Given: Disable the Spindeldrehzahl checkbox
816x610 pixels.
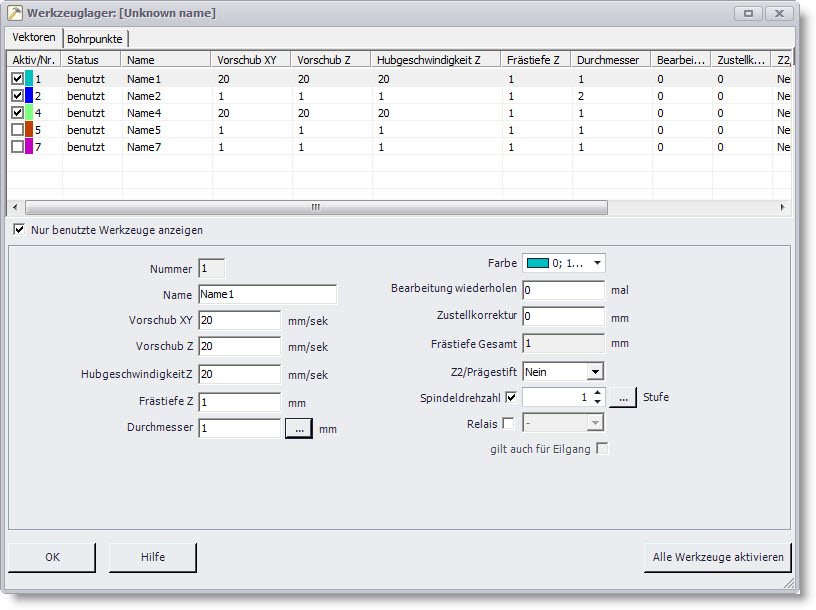Looking at the screenshot, I should (x=512, y=397).
